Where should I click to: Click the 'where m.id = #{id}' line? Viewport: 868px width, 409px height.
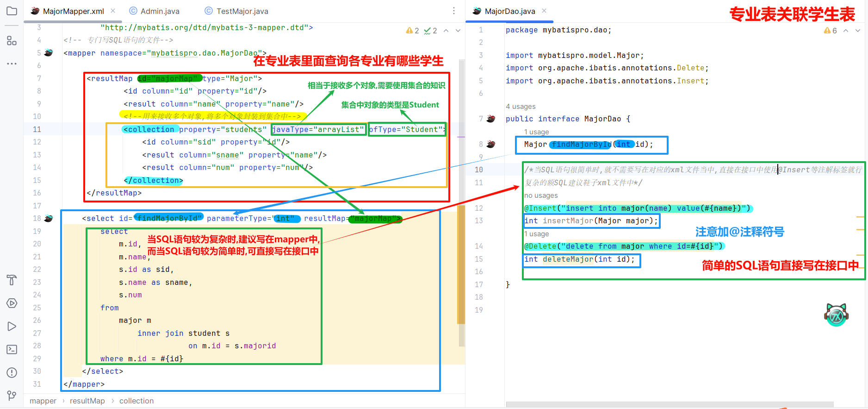click(x=142, y=359)
